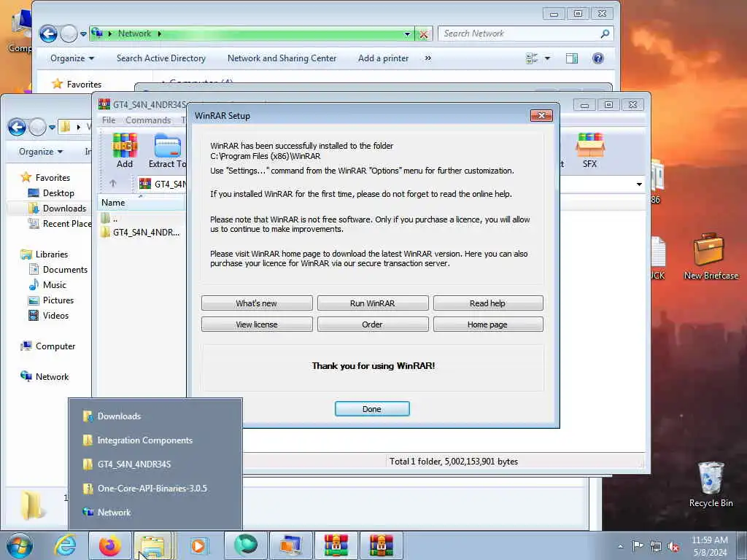Viewport: 747px width, 560px height.
Task: Click the change view icon in Network window
Action: click(x=532, y=58)
